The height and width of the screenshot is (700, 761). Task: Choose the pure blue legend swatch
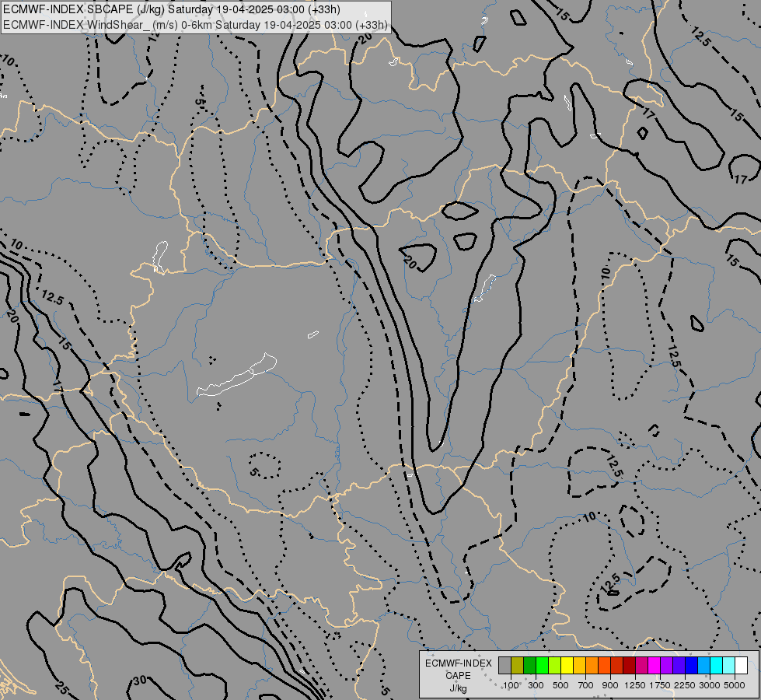(x=691, y=665)
